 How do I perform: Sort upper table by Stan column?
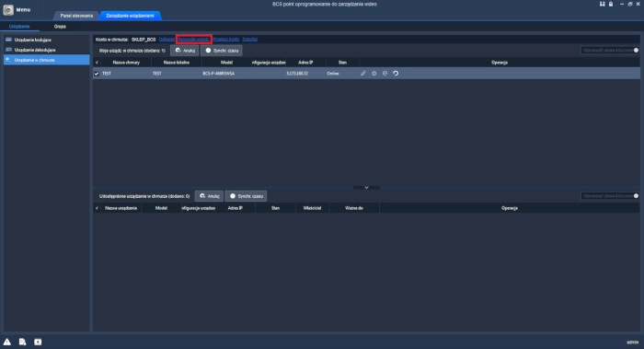pyautogui.click(x=342, y=63)
